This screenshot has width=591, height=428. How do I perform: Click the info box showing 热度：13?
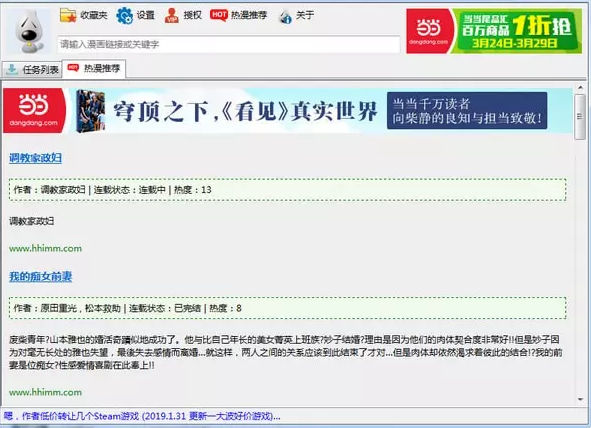pos(288,190)
